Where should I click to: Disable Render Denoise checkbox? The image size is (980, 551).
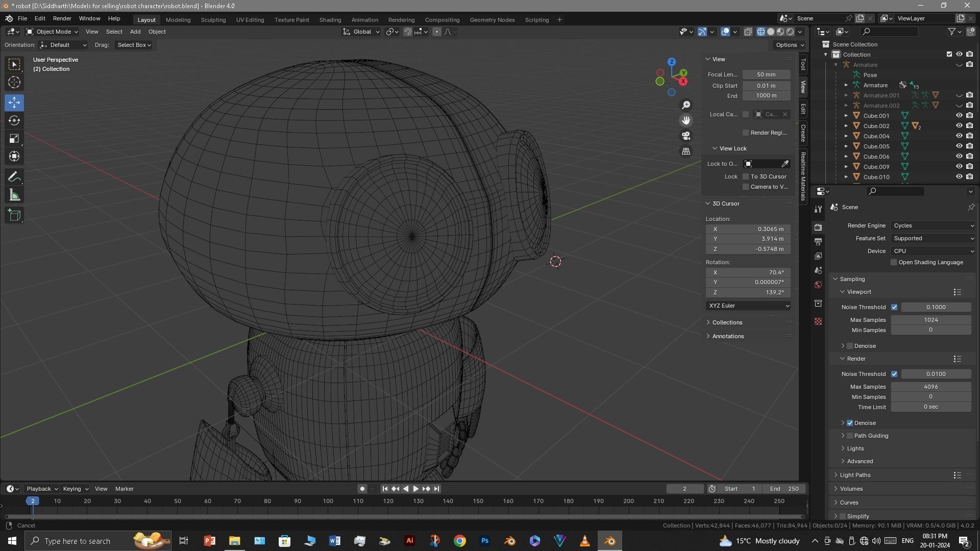click(x=850, y=423)
